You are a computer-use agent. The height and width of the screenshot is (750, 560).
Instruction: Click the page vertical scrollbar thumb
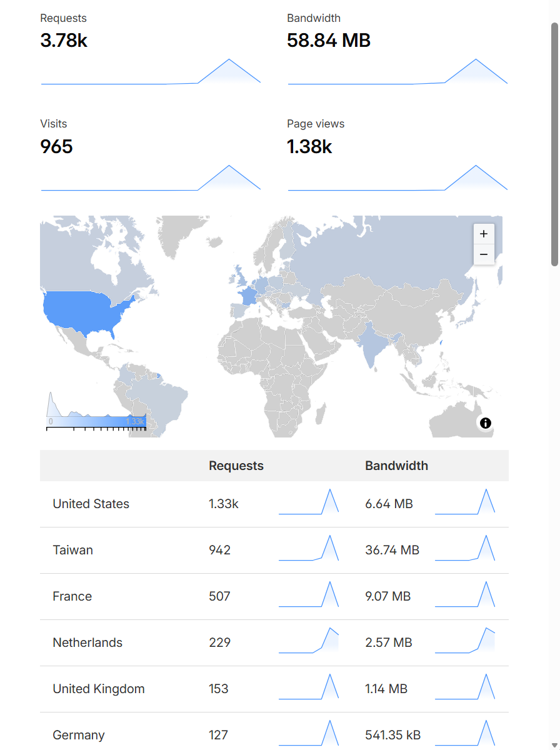pos(554,144)
